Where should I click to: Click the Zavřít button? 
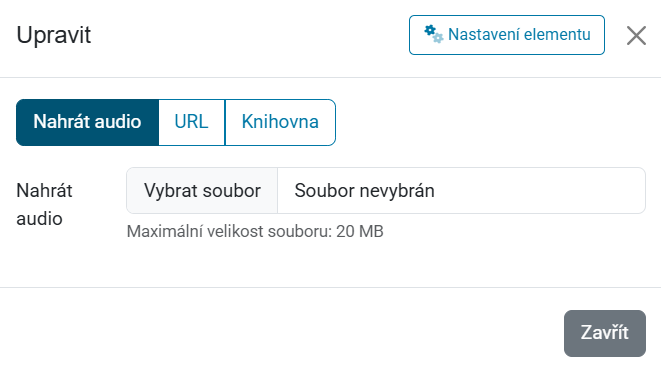(605, 333)
